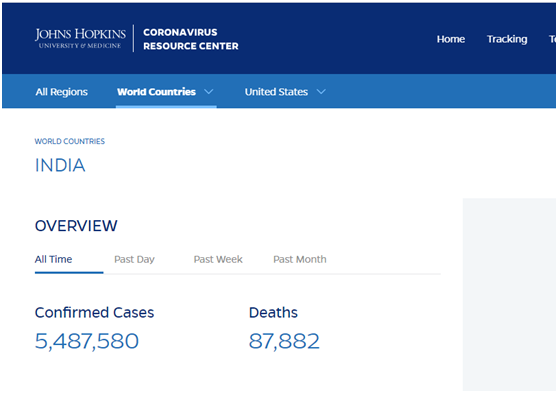This screenshot has height=393, width=558.
Task: Click the INDIA page heading
Action: [x=60, y=165]
